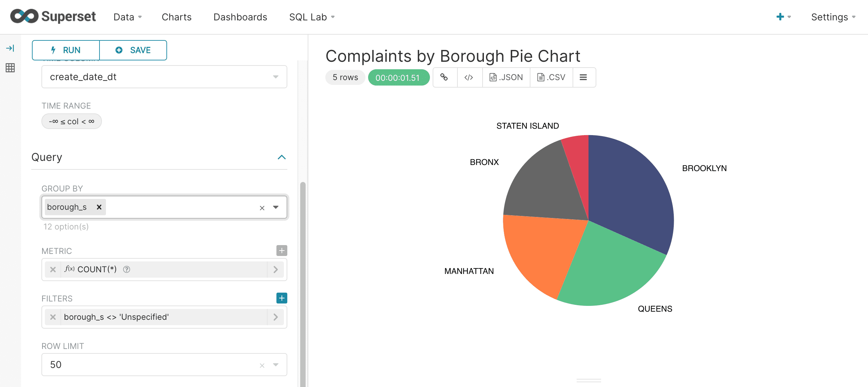
Task: Add a new metric with plus icon
Action: tap(282, 251)
